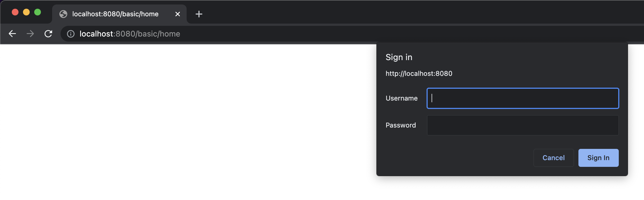Close the window with red button

click(15, 12)
